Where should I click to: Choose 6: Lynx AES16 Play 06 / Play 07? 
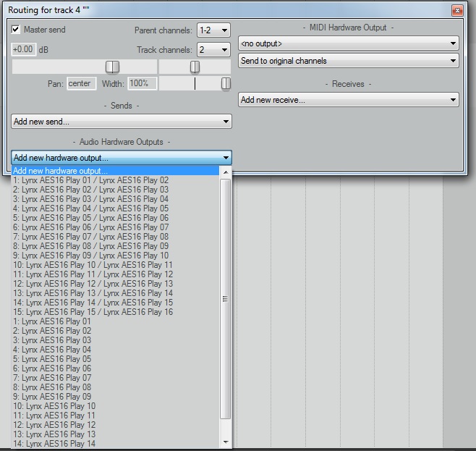click(x=115, y=227)
